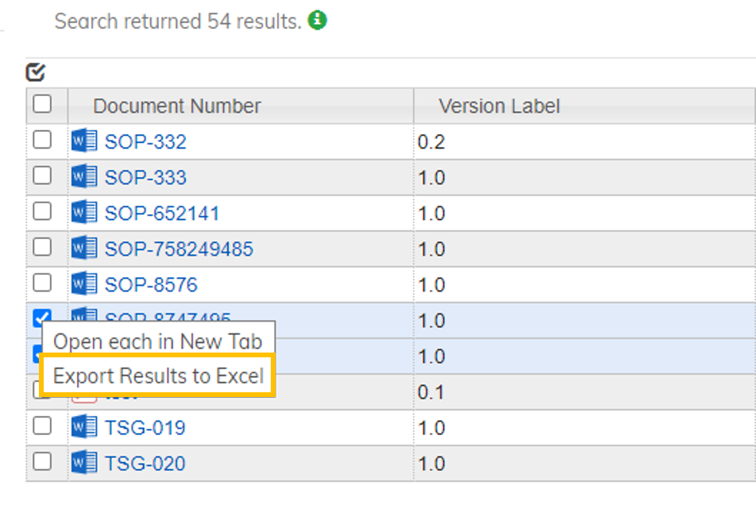Click the bulk actions check icon above table

tap(35, 73)
